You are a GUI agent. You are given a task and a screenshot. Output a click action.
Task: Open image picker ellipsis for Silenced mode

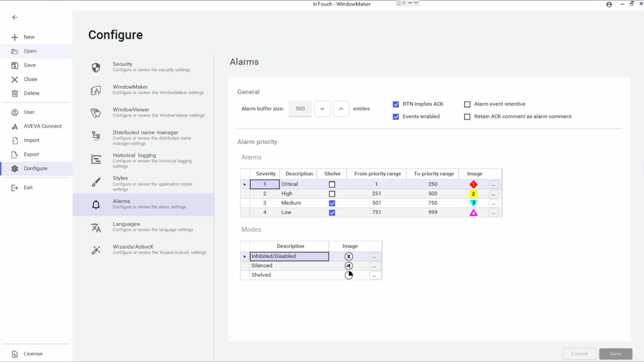374,266
